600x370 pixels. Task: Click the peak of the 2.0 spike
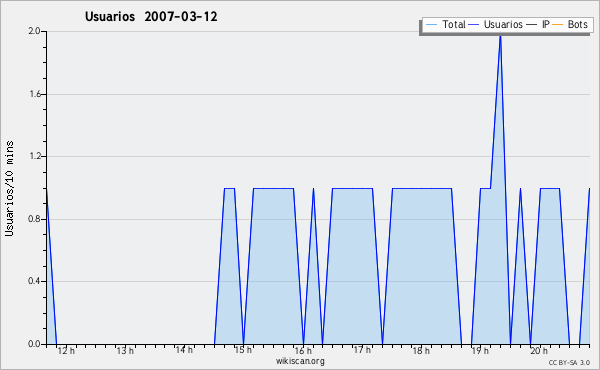pyautogui.click(x=500, y=35)
